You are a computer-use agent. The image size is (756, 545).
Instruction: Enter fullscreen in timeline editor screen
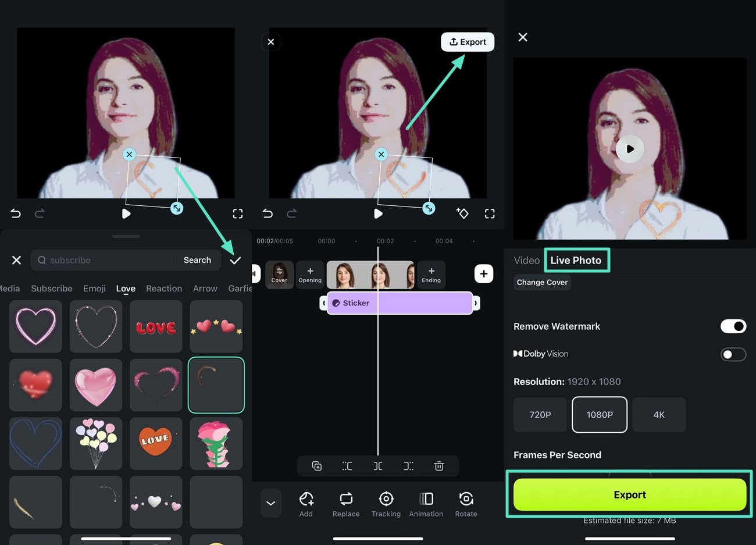tap(490, 213)
